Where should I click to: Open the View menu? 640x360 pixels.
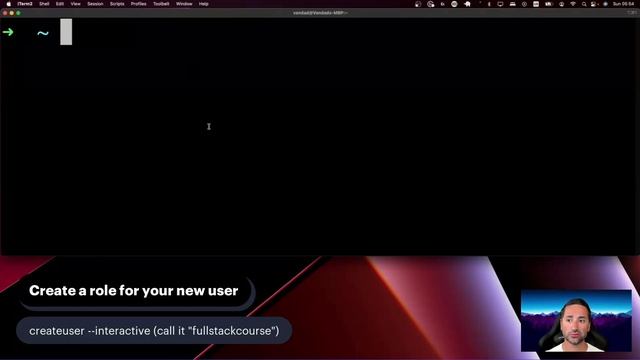76,4
